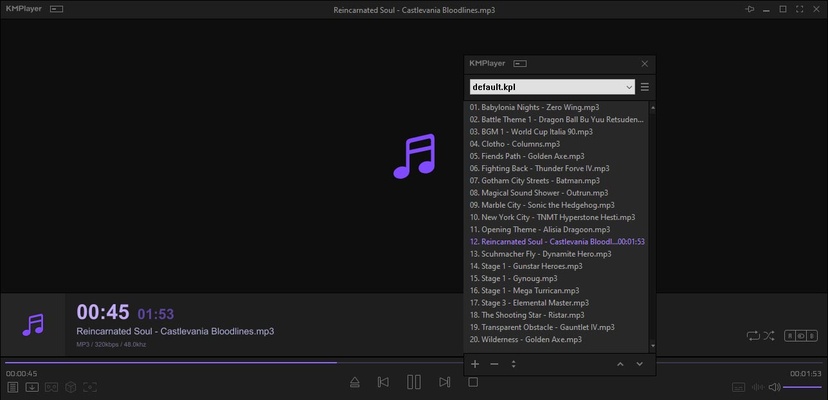Select 19. Transparent Obstacle - Gauntlet IV.mp3

(x=557, y=327)
